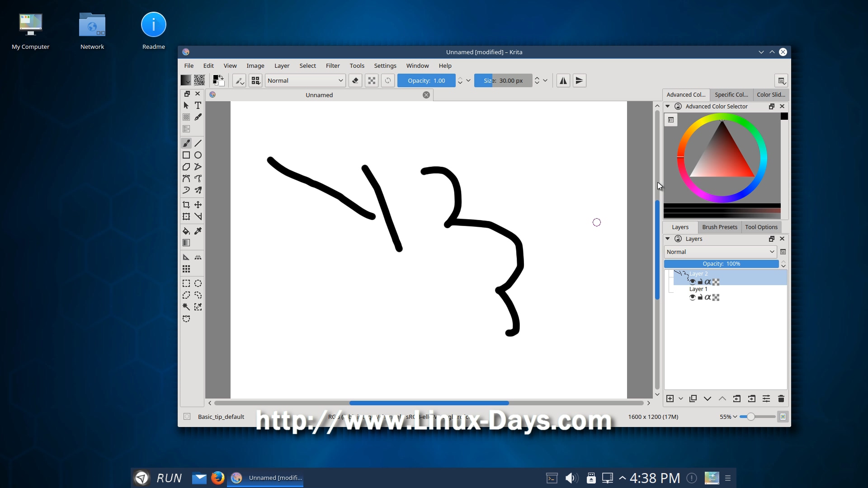Viewport: 868px width, 488px height.
Task: Toggle preserve alpha in the toolbar
Action: [x=372, y=80]
